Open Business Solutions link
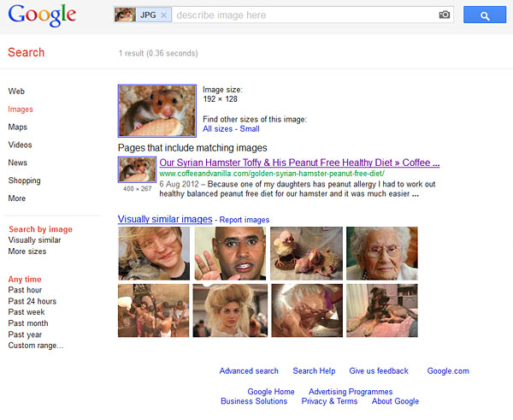Screen dimensions: 513x420 point(254,401)
